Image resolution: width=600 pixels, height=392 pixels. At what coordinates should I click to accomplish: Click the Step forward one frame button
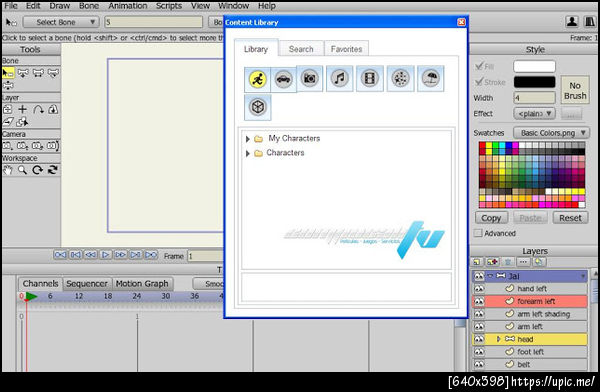tap(121, 255)
